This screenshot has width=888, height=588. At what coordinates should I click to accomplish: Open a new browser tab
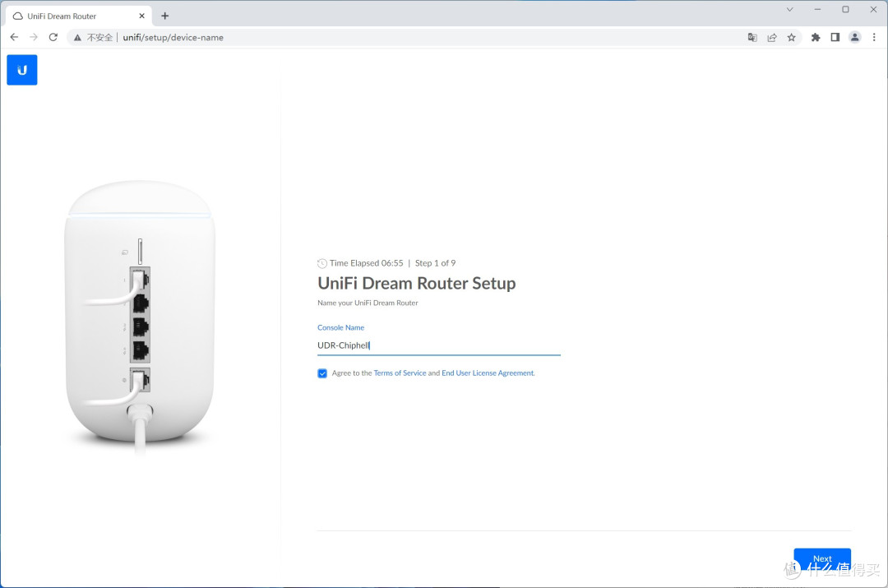click(164, 15)
